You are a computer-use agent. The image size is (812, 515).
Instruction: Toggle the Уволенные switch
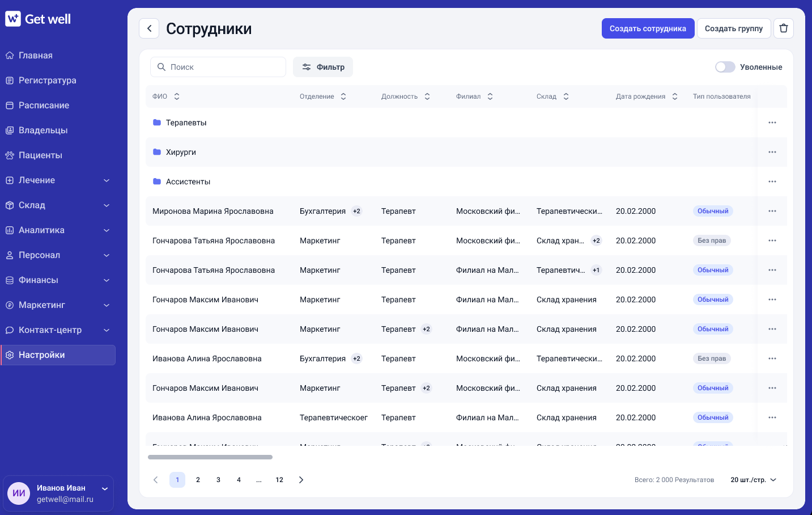click(x=725, y=67)
